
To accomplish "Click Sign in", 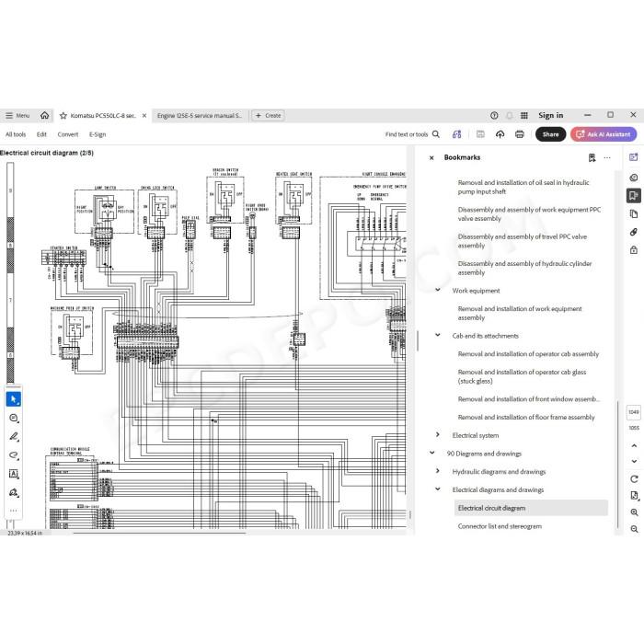I will coord(551,115).
